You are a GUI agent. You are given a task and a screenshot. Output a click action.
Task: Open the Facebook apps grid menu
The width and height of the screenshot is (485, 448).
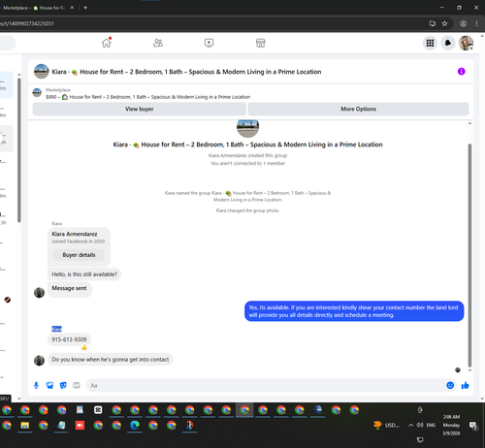(x=430, y=43)
